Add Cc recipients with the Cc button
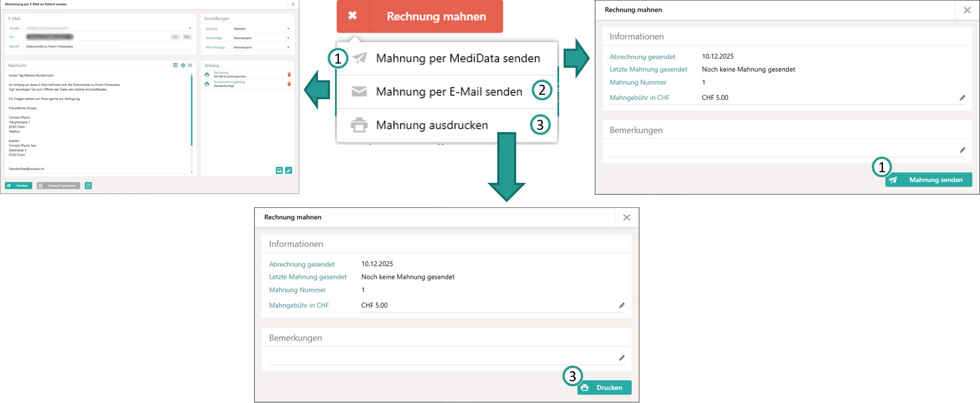 pyautogui.click(x=176, y=37)
